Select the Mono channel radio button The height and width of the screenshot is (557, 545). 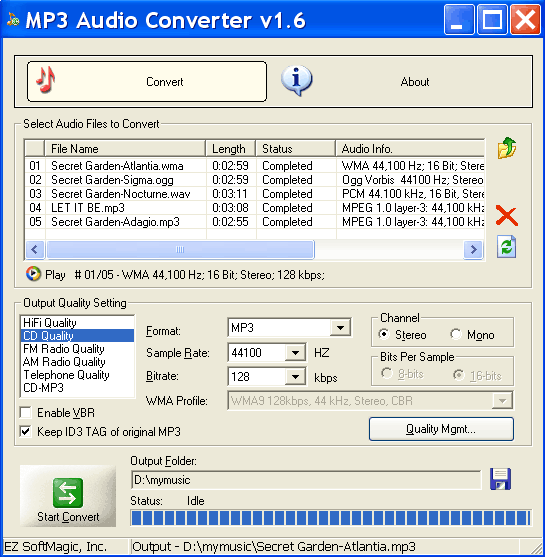[x=455, y=334]
